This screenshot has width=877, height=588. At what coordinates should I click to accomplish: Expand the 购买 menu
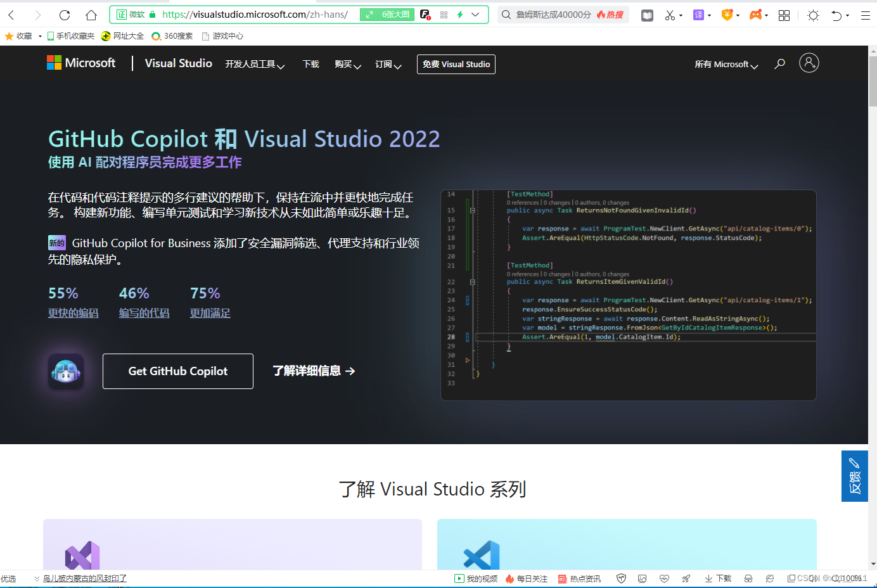tap(348, 64)
